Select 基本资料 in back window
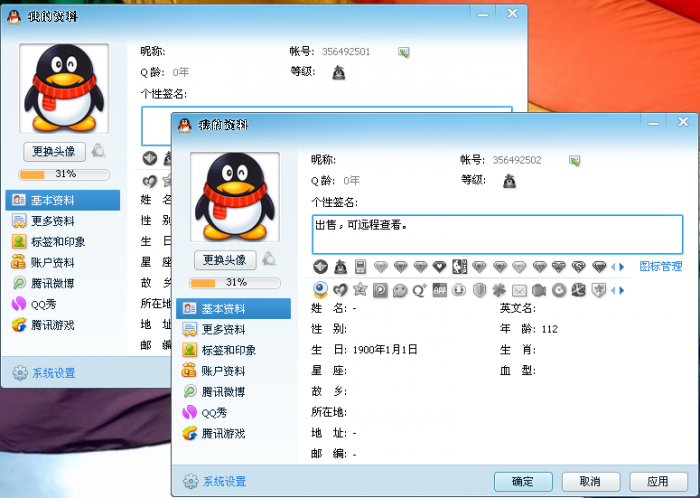This screenshot has width=700, height=498. [x=63, y=200]
